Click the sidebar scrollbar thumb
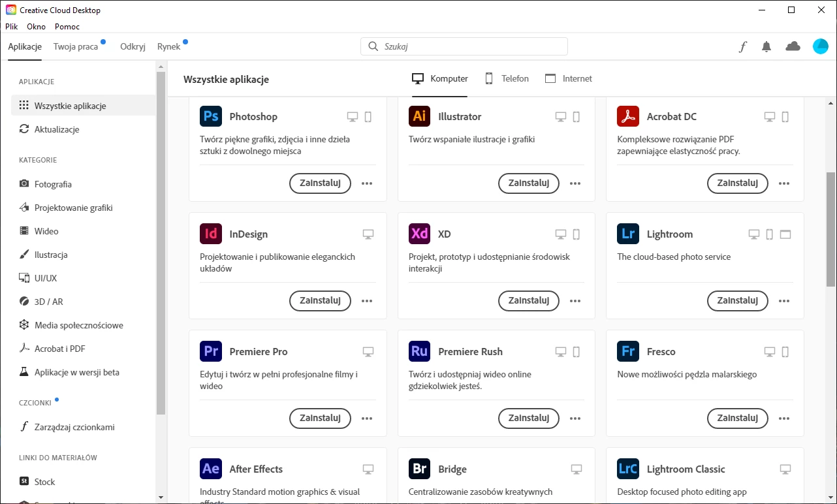The width and height of the screenshot is (837, 504). click(161, 243)
